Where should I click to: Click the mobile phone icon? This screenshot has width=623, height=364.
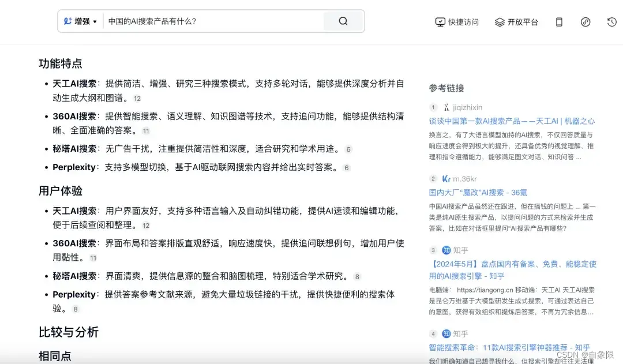(x=559, y=22)
